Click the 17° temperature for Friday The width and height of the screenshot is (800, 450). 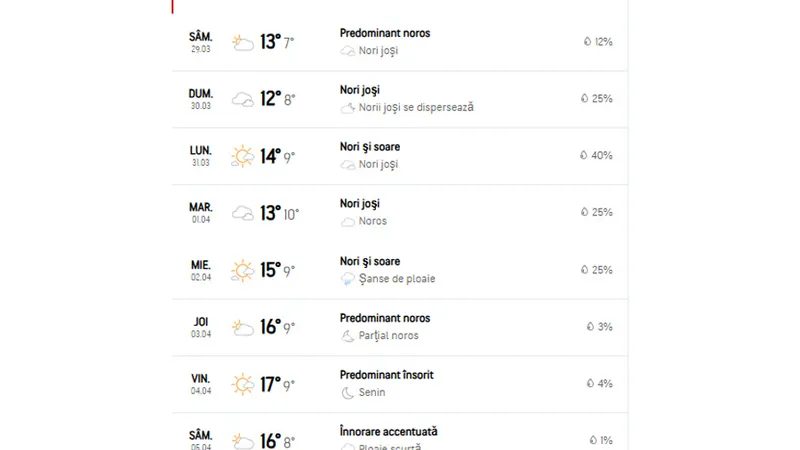[x=270, y=384]
